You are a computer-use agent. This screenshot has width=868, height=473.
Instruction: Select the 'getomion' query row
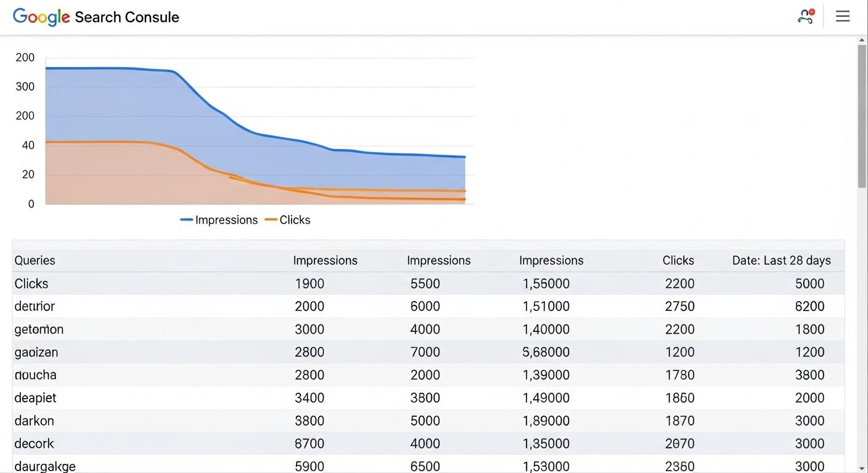click(x=39, y=329)
